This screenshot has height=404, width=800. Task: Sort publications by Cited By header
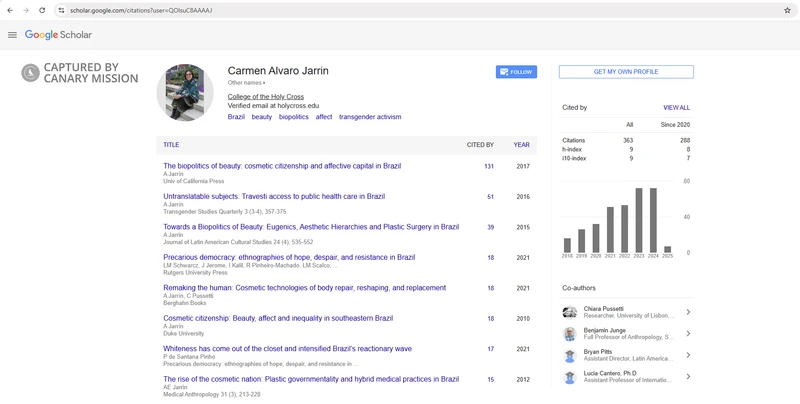(x=480, y=145)
